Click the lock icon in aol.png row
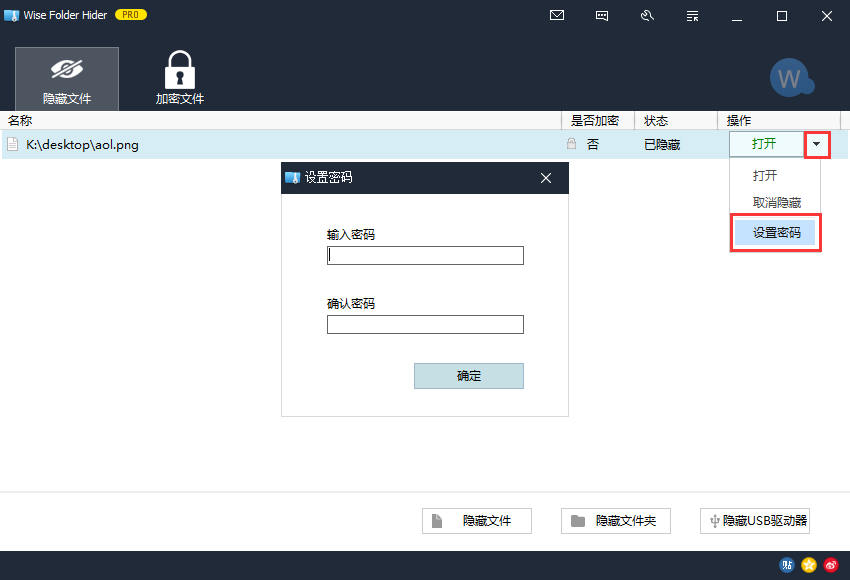Viewport: 850px width, 580px height. [x=571, y=144]
